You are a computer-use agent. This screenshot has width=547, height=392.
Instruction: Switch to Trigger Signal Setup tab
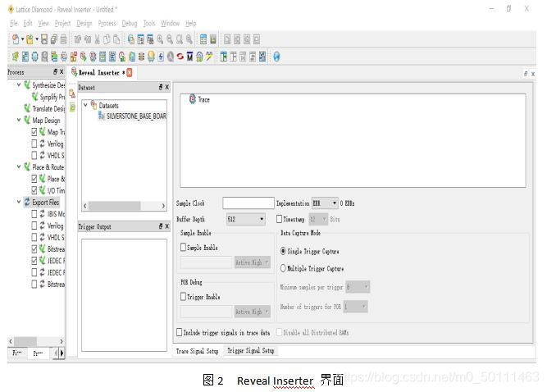[250, 350]
